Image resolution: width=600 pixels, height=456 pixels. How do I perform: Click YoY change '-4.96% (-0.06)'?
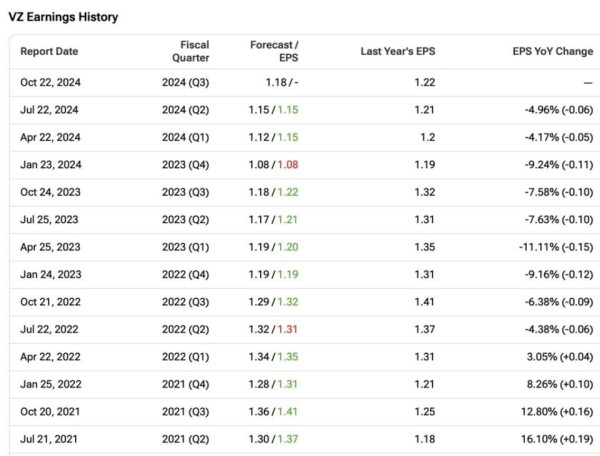pos(559,110)
